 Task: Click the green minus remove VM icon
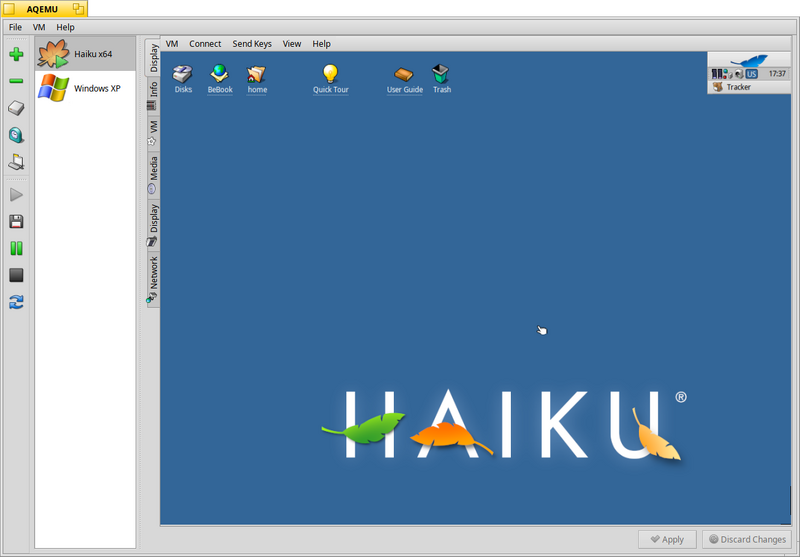[16, 81]
